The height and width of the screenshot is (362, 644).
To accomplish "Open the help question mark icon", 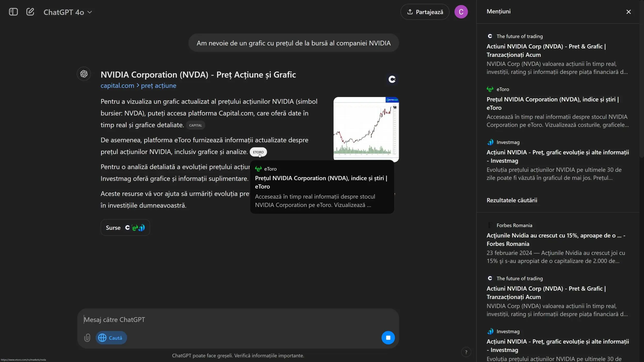I will pos(466,352).
